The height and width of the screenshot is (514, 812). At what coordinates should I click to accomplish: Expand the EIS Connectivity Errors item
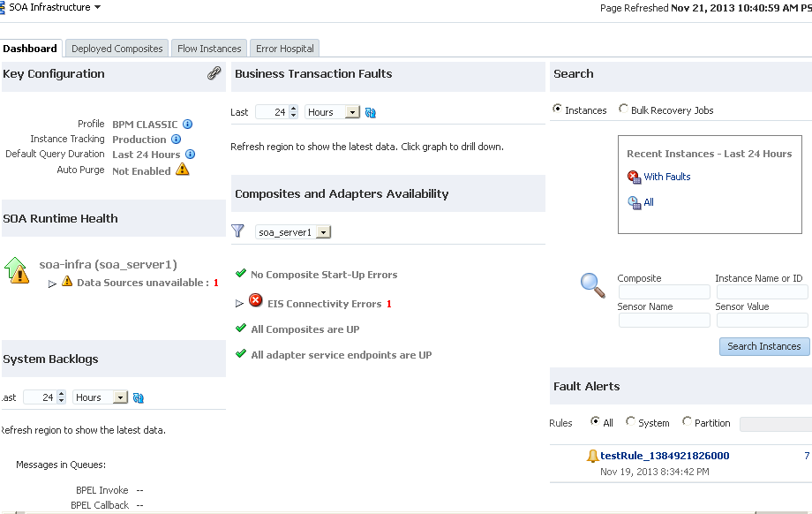pos(239,304)
